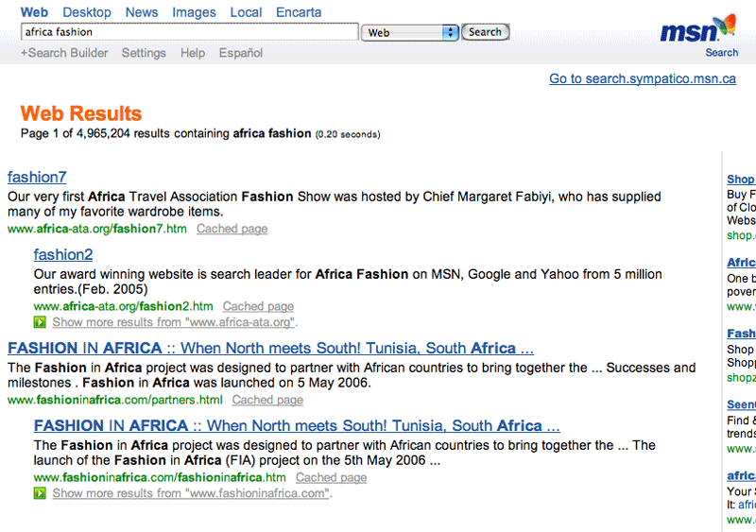
Task: Switch to the Images search tab
Action: [x=194, y=12]
